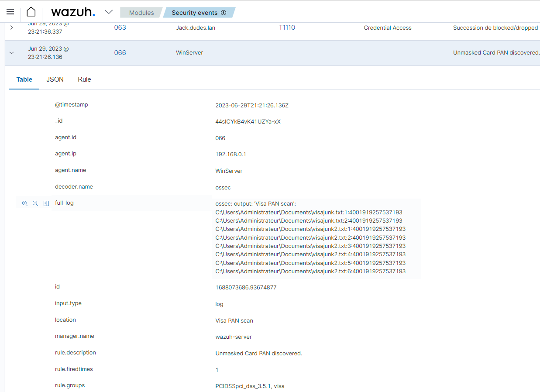The width and height of the screenshot is (540, 392).
Task: Click the full_log field name
Action: (64, 203)
